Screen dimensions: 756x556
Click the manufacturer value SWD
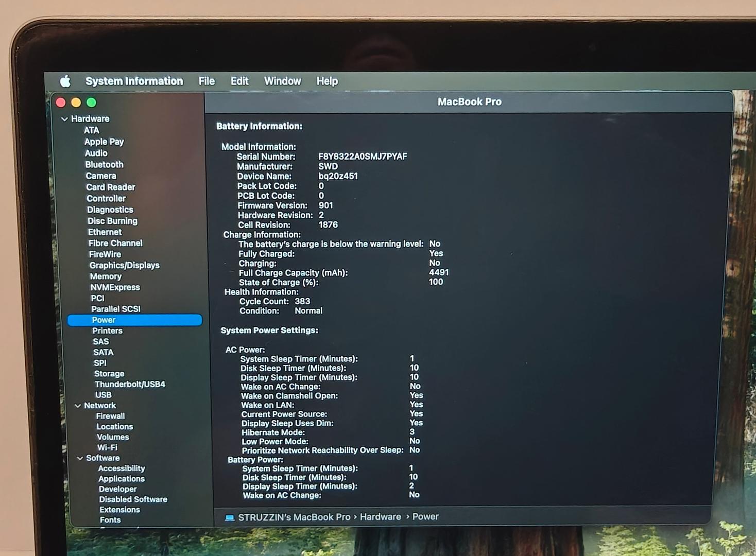(x=328, y=166)
